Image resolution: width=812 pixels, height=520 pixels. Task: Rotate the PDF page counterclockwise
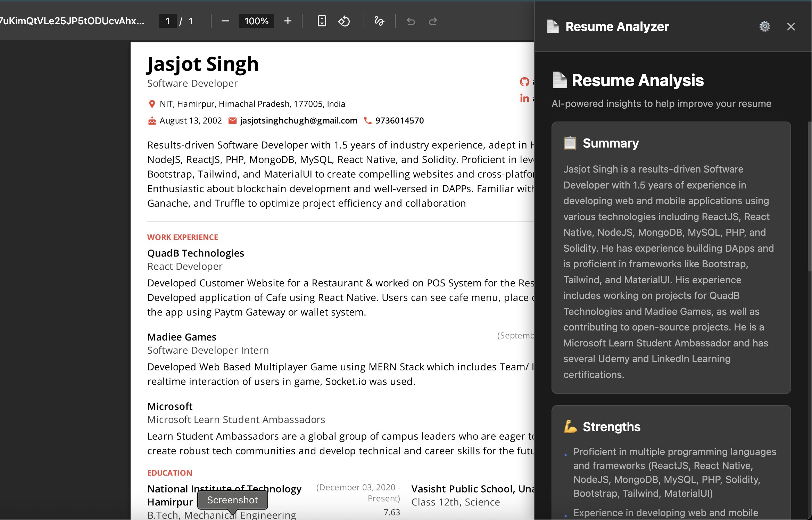(344, 21)
